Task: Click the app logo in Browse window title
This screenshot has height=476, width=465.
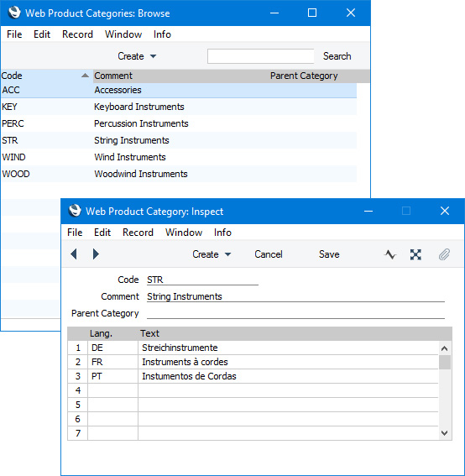Action: (x=14, y=13)
